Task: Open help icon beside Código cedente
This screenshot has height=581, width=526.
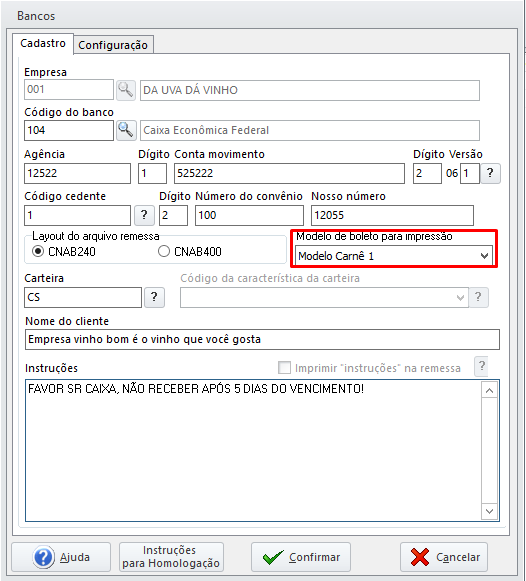Action: point(144,215)
